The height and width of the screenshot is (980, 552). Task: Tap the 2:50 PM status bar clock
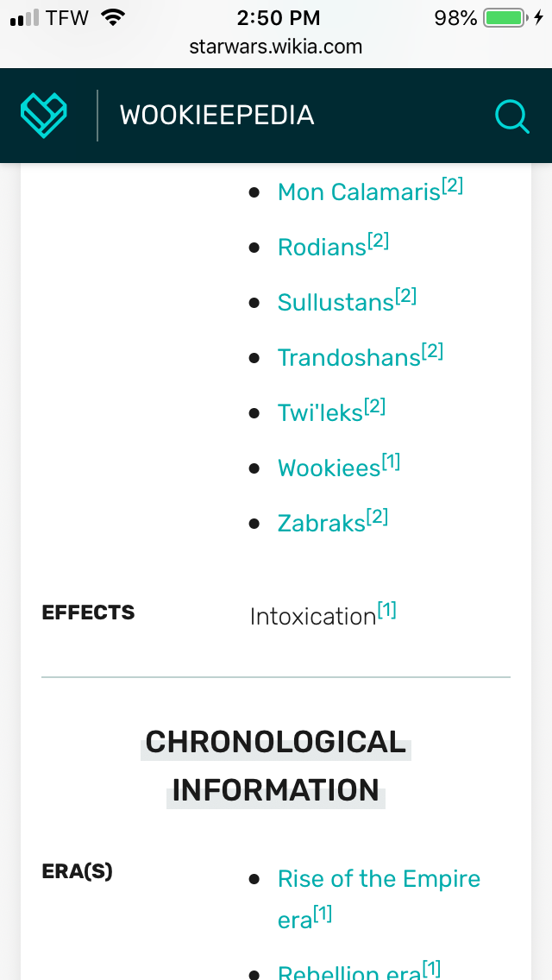(279, 18)
